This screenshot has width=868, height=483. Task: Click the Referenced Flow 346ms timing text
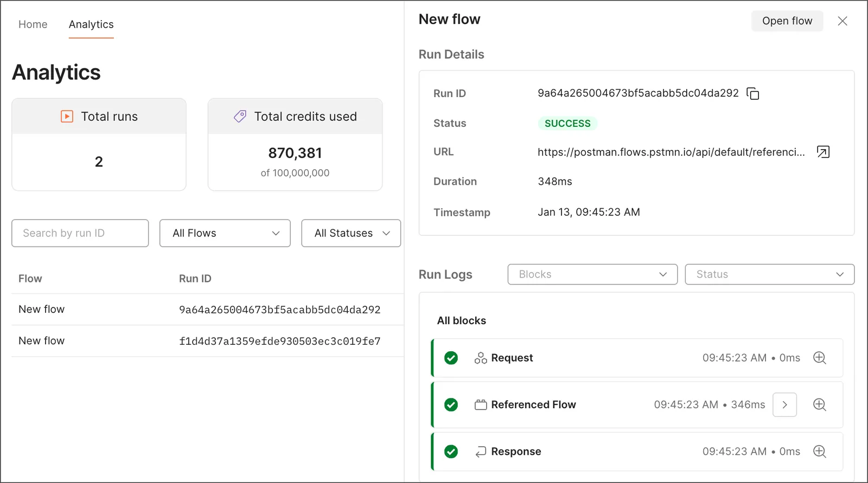710,404
